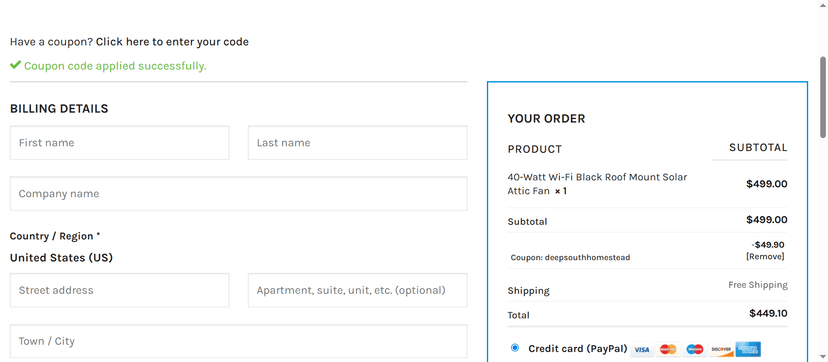Focus the First name field

pos(119,142)
